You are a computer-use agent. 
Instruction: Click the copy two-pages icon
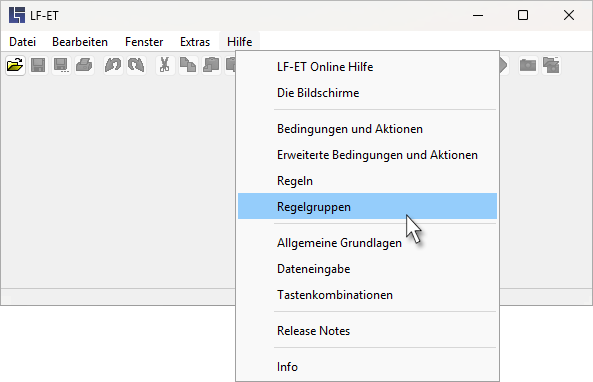[x=188, y=65]
